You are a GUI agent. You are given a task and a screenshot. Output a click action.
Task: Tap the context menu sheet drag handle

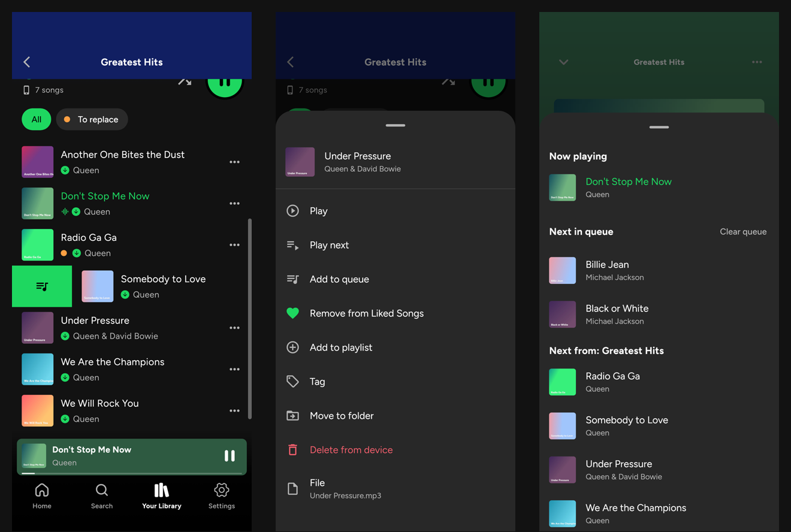pyautogui.click(x=395, y=125)
